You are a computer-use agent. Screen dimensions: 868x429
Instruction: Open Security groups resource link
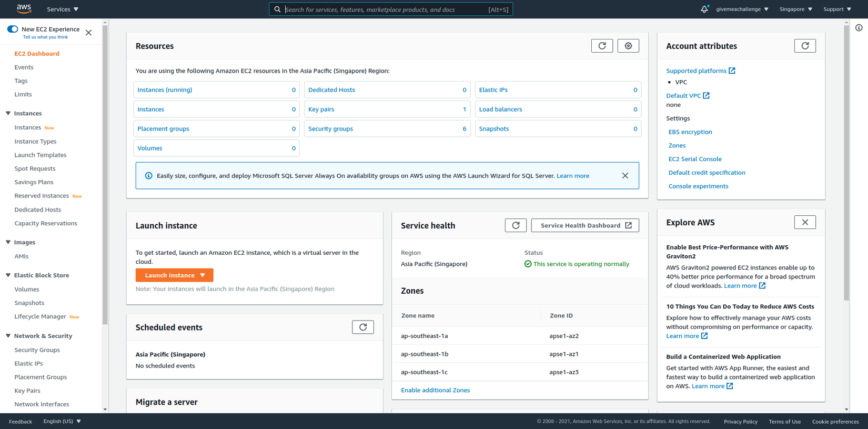330,129
